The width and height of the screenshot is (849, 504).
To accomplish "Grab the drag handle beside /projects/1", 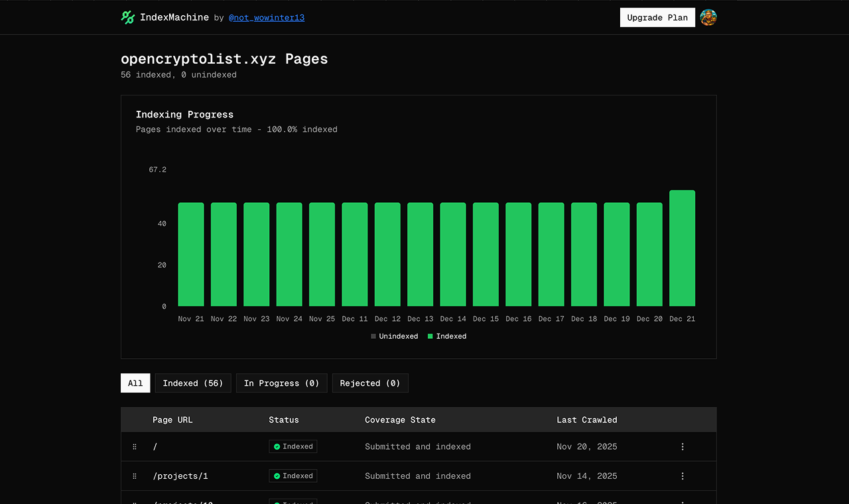I will (x=135, y=475).
